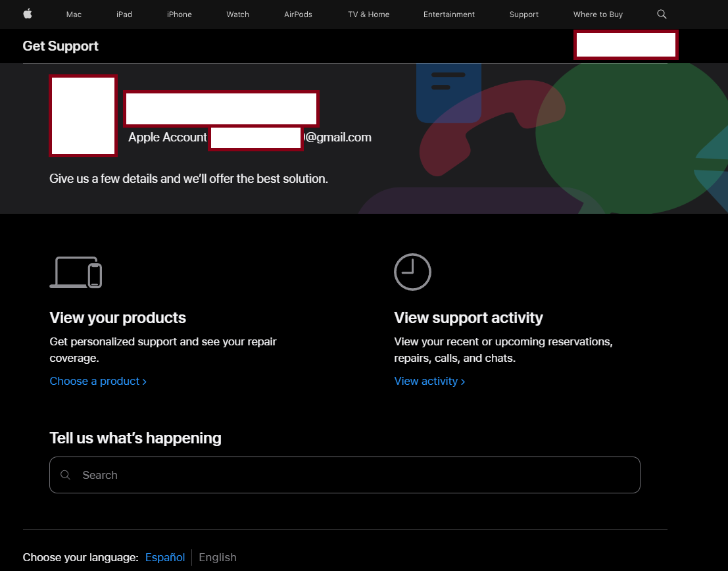Open the iPad menu
The image size is (728, 571).
click(x=124, y=14)
